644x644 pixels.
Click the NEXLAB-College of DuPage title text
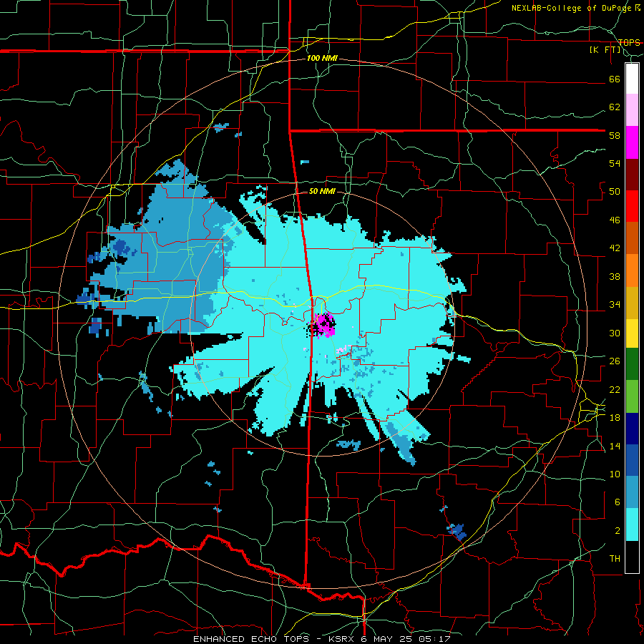click(x=571, y=8)
